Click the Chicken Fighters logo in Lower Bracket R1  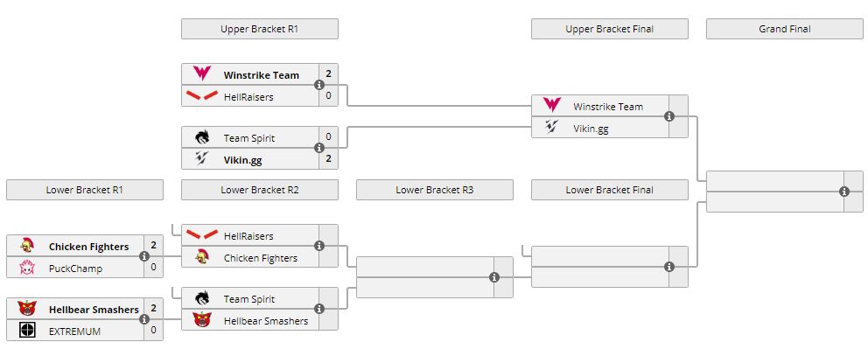click(27, 247)
